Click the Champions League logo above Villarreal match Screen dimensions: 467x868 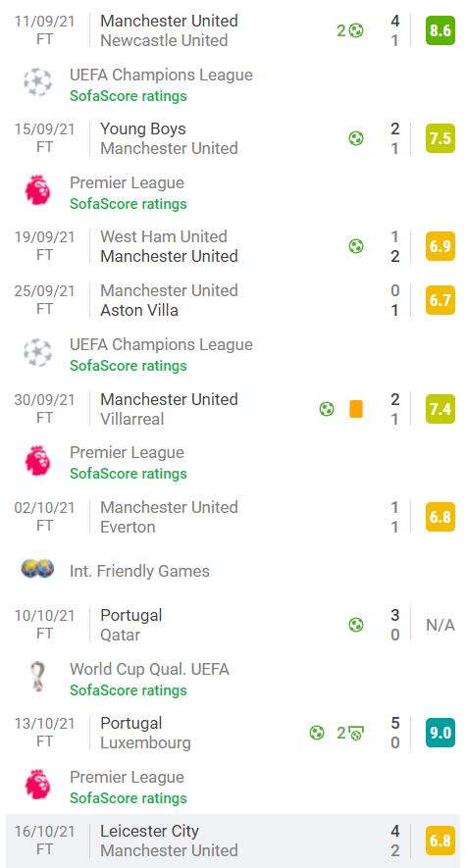pyautogui.click(x=37, y=352)
